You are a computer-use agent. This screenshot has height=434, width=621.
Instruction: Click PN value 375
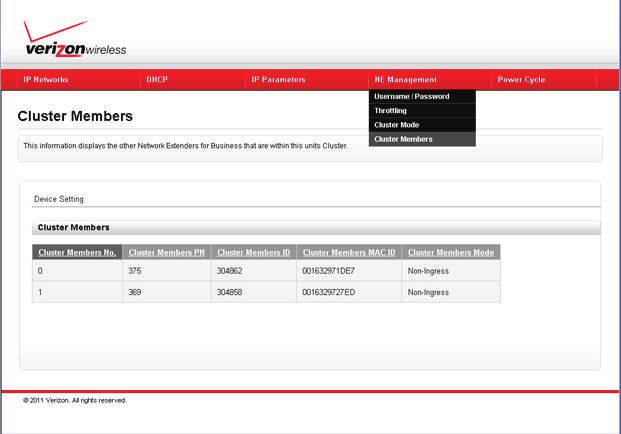click(x=135, y=271)
